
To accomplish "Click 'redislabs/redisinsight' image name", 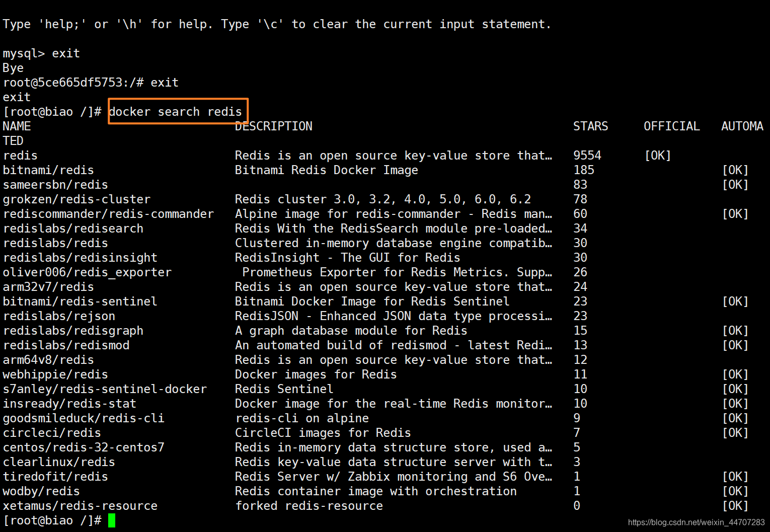I will pyautogui.click(x=80, y=258).
